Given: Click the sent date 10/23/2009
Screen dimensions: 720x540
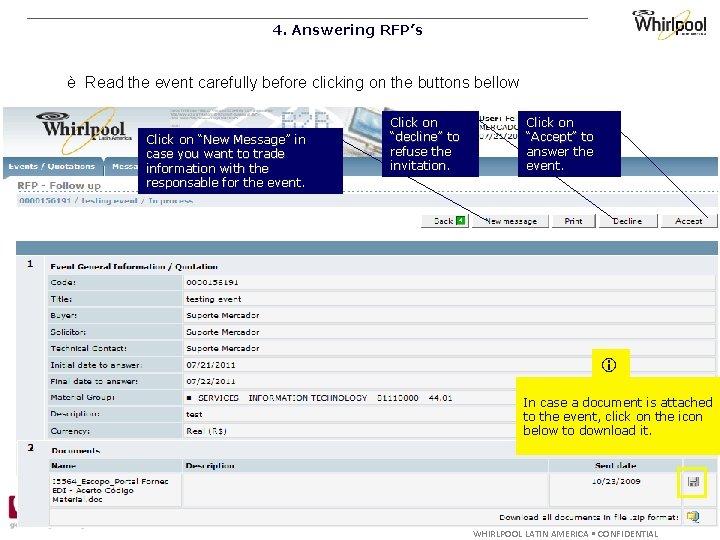Looking at the screenshot, I should [616, 481].
